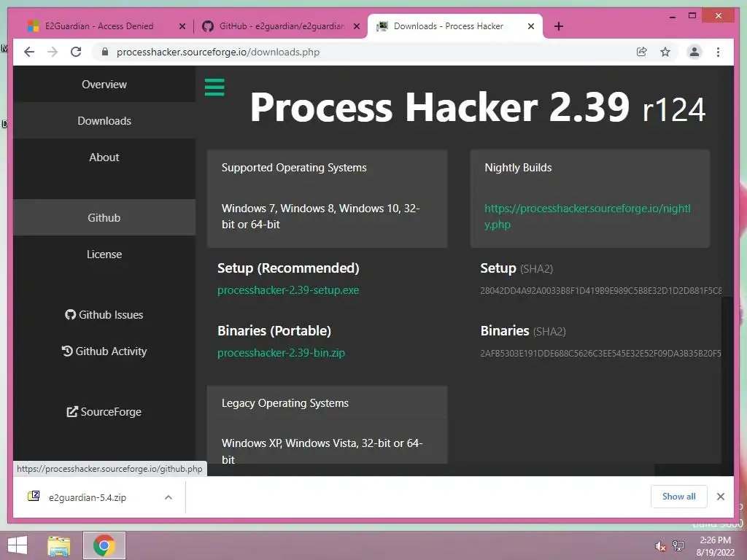Open License in the sidebar

104,254
